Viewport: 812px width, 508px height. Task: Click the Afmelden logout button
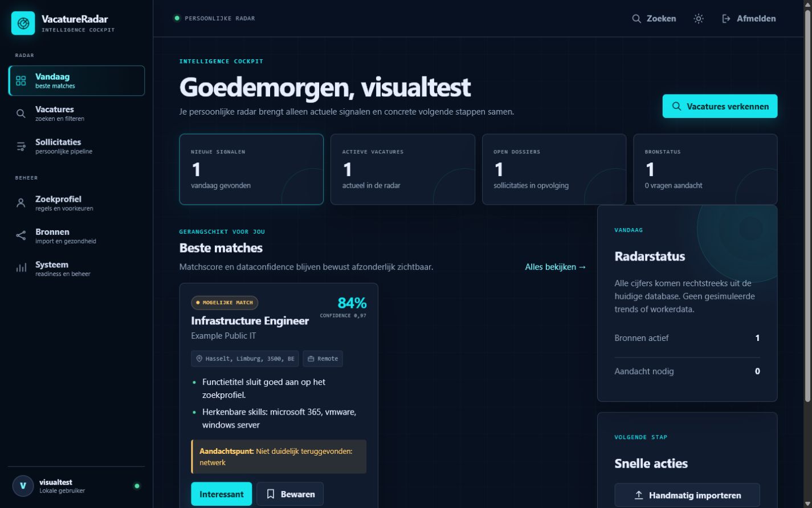[x=749, y=19]
